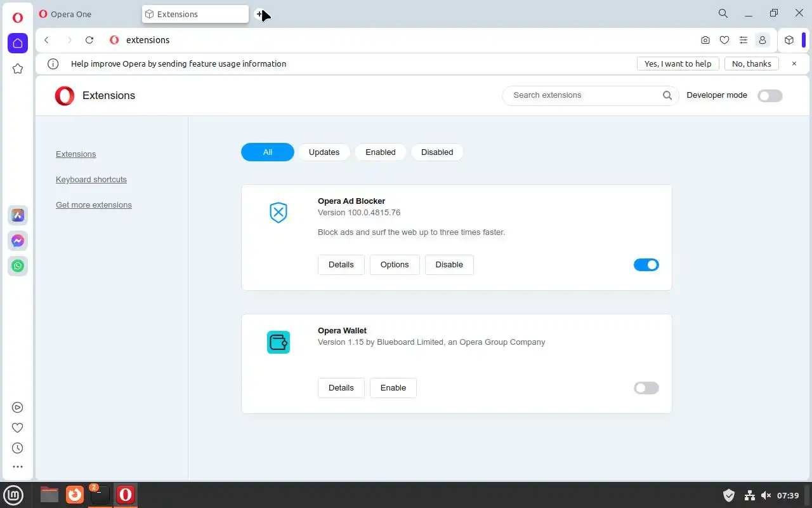Viewport: 812px width, 508px height.
Task: Open Details for Opera Ad Blocker
Action: [341, 265]
